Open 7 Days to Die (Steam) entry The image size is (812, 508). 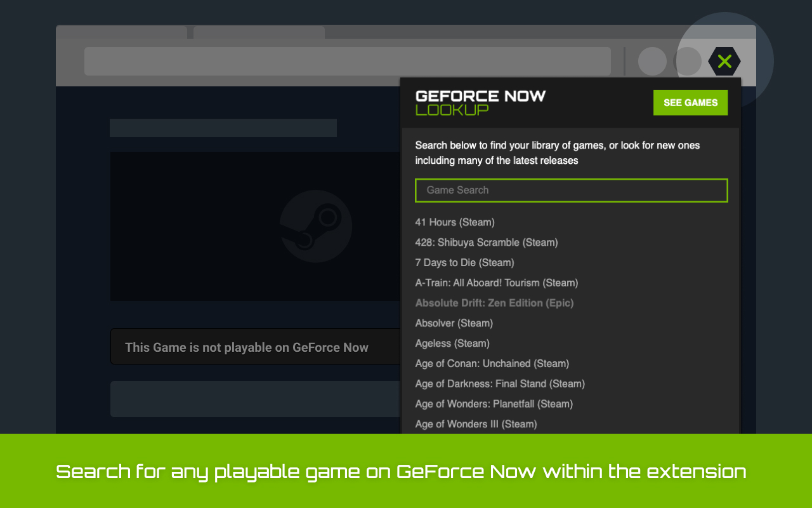[x=464, y=262]
